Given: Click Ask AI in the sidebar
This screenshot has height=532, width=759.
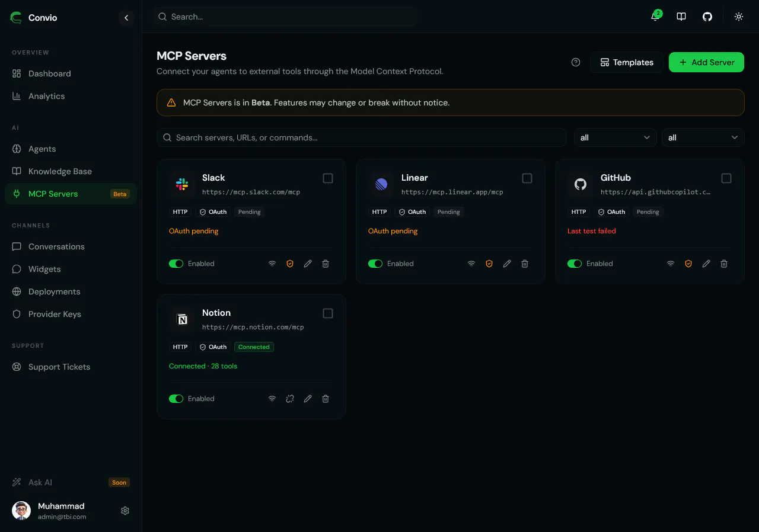Looking at the screenshot, I should 71,482.
